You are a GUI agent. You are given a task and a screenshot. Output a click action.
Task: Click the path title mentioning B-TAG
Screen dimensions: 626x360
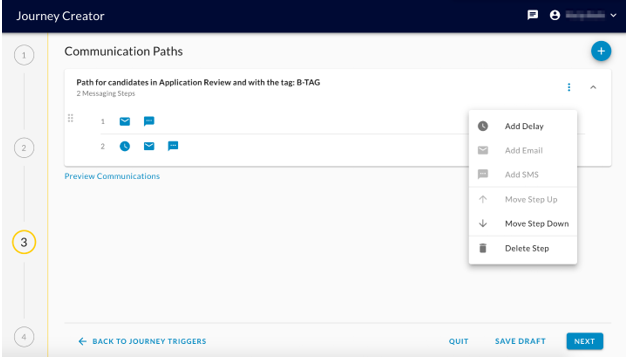click(198, 82)
